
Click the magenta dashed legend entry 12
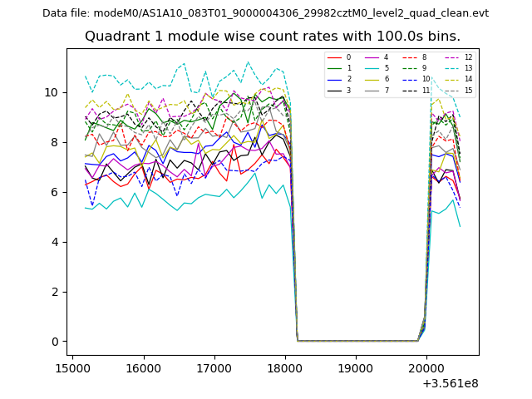point(456,57)
